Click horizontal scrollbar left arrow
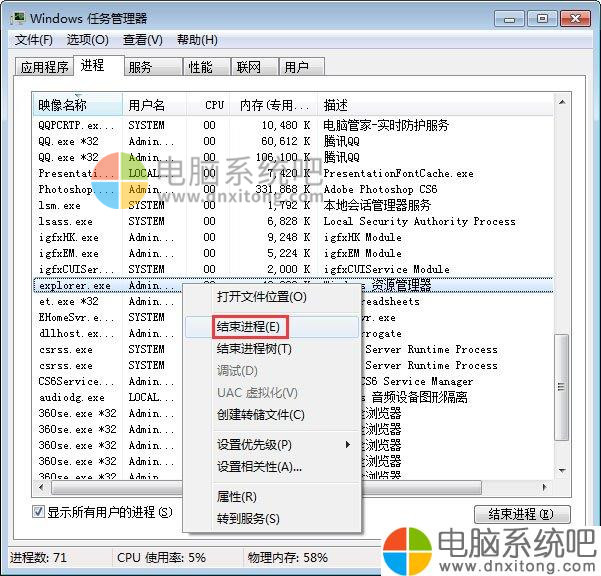Screen dimensions: 601x576 41,487
